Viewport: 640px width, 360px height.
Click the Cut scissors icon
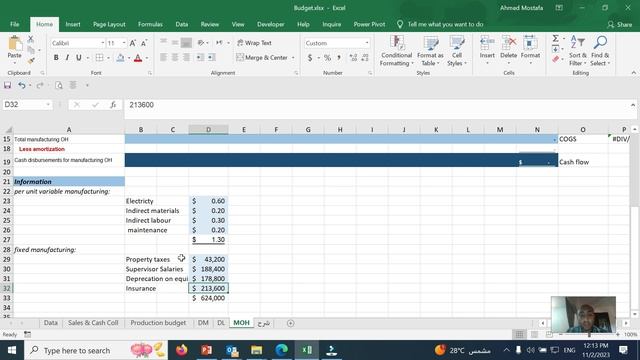(x=31, y=40)
